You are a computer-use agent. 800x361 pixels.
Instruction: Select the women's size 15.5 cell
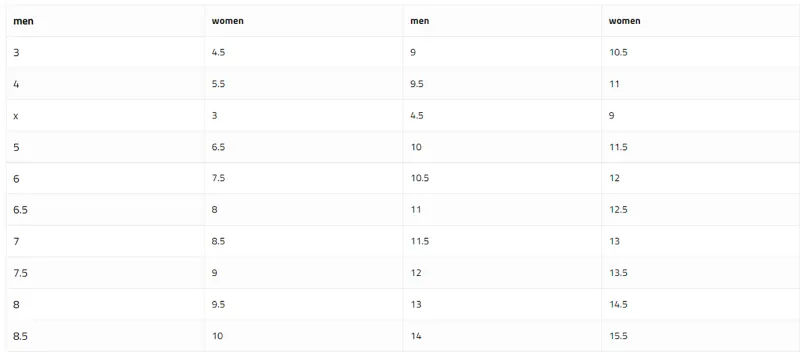coord(701,336)
